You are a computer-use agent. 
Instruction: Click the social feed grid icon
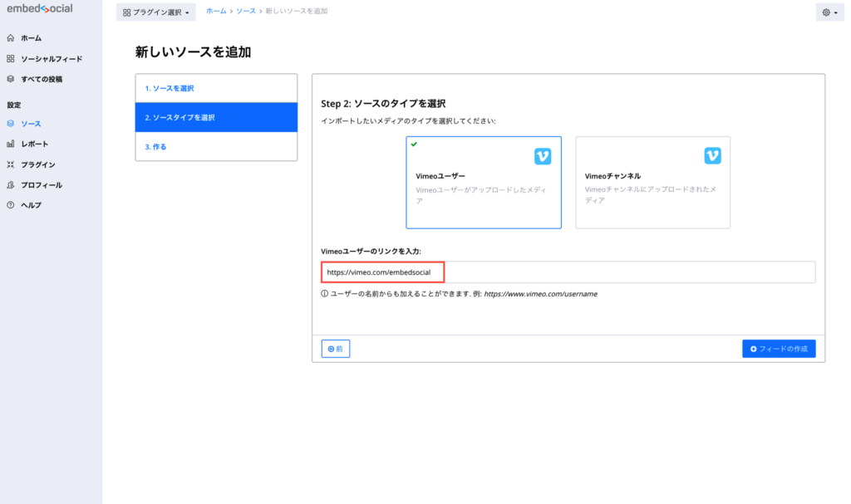[x=10, y=59]
